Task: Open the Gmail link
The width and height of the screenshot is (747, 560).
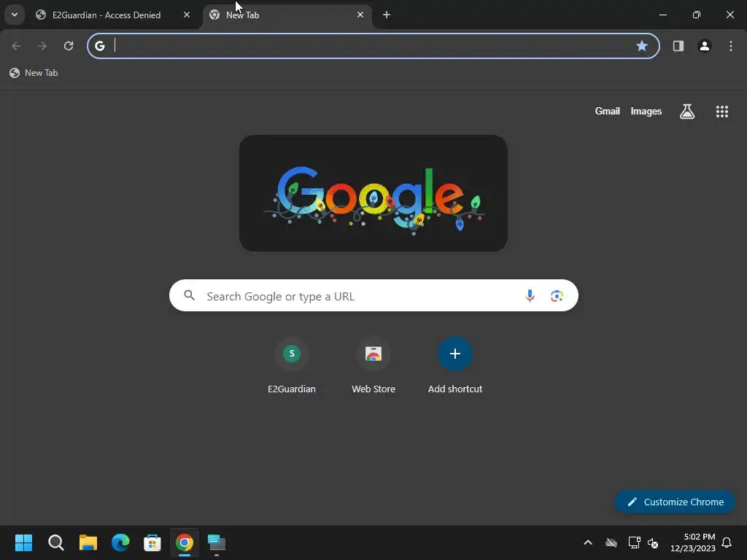Action: (608, 111)
